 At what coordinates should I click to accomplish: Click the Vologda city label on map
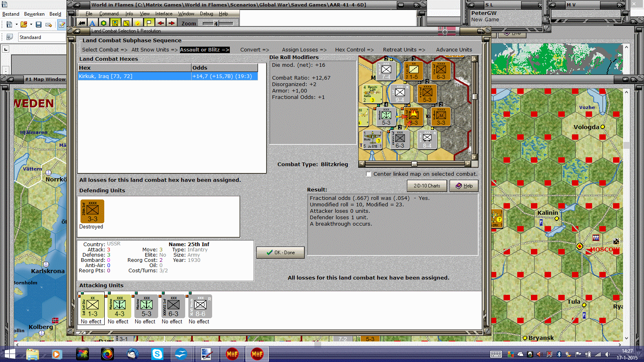pos(586,127)
